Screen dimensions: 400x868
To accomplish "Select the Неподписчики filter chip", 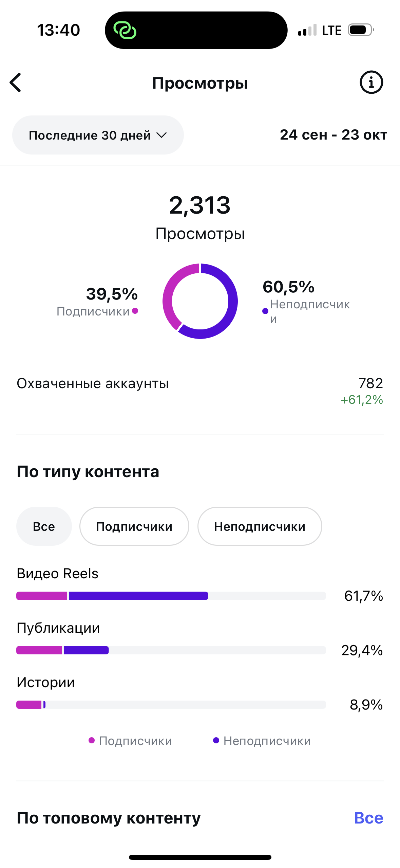I will [x=260, y=526].
